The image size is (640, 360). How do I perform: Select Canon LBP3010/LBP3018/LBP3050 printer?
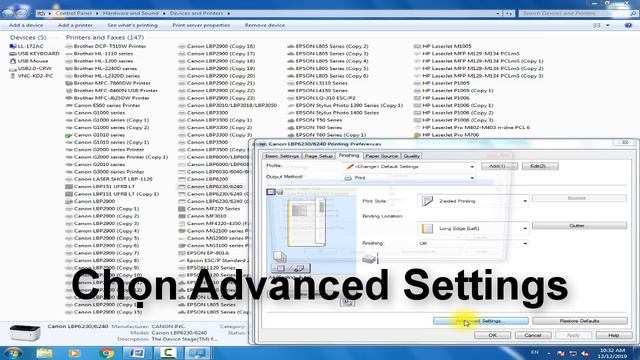[x=228, y=105]
